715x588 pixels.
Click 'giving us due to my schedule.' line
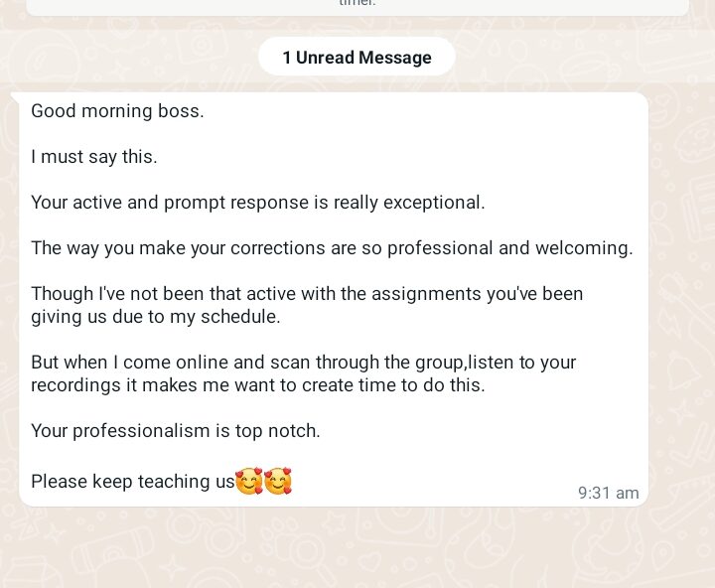(156, 317)
